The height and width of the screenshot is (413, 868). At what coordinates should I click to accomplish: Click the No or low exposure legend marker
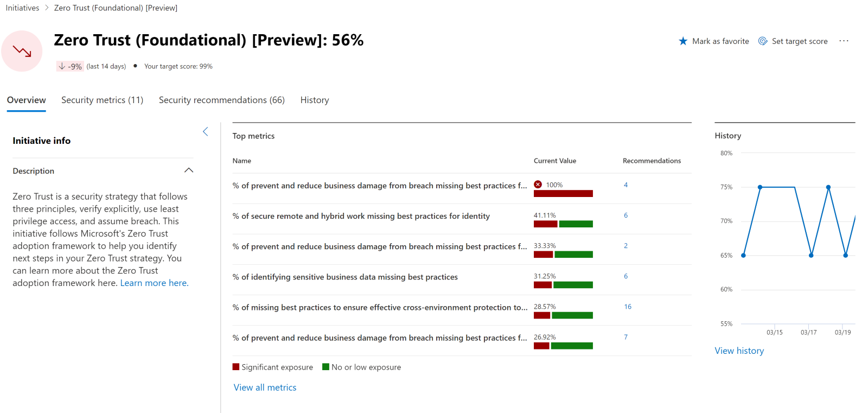click(326, 367)
